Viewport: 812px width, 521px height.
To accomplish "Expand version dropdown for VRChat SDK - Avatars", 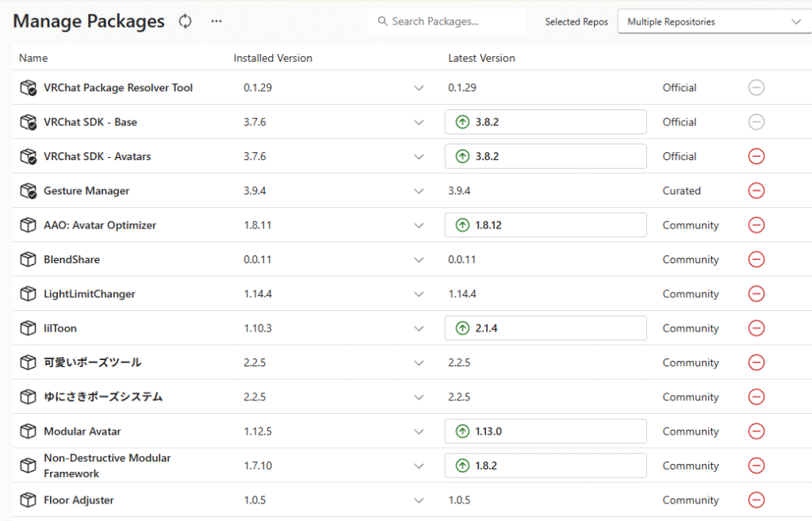I will tap(419, 157).
